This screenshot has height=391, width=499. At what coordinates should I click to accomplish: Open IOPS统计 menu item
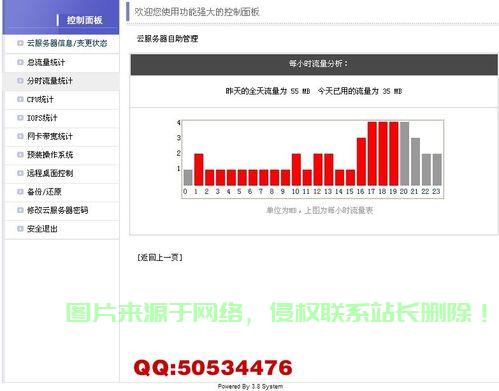click(x=42, y=118)
